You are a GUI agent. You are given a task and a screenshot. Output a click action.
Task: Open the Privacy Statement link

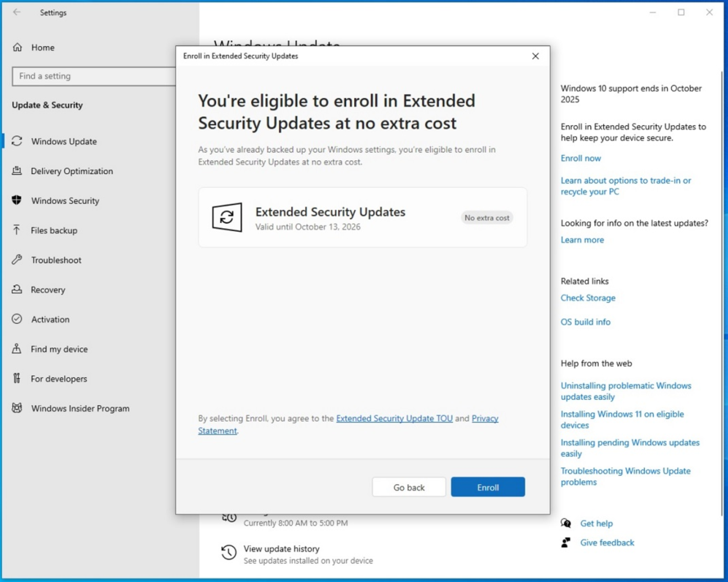click(485, 418)
